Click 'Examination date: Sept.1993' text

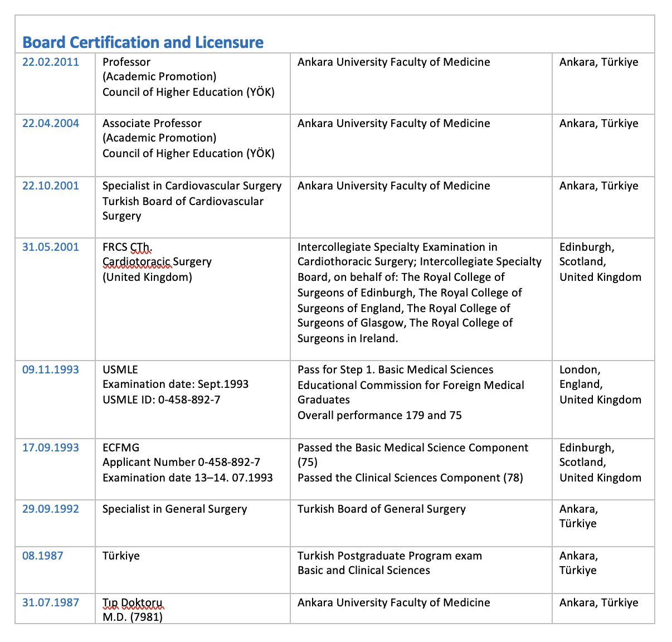click(176, 384)
